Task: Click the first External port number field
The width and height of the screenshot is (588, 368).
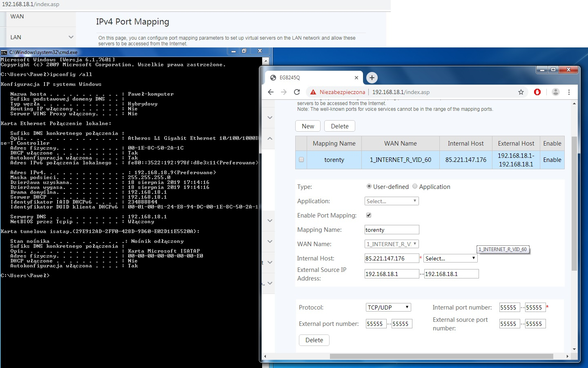Action: coord(376,324)
